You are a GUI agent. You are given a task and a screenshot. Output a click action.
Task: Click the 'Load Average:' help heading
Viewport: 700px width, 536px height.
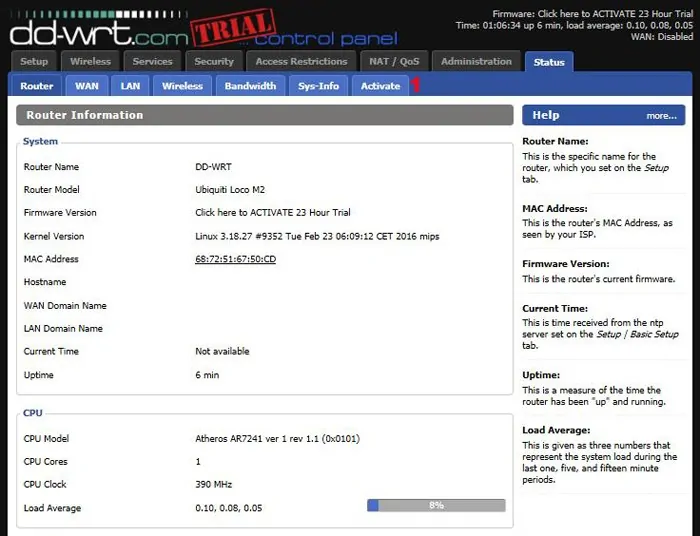point(556,430)
